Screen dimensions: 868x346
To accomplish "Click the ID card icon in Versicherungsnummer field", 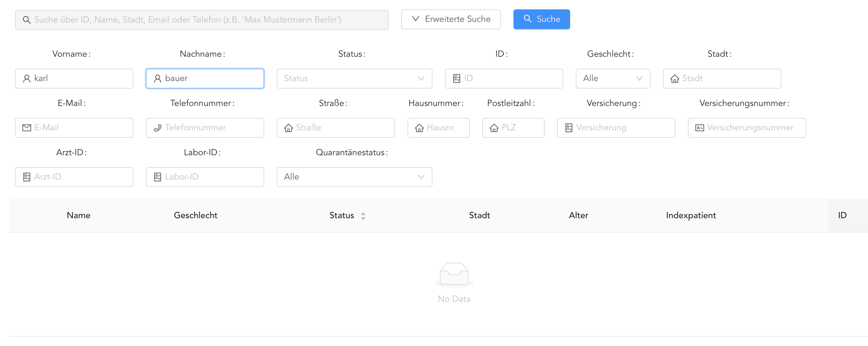I will coord(699,128).
